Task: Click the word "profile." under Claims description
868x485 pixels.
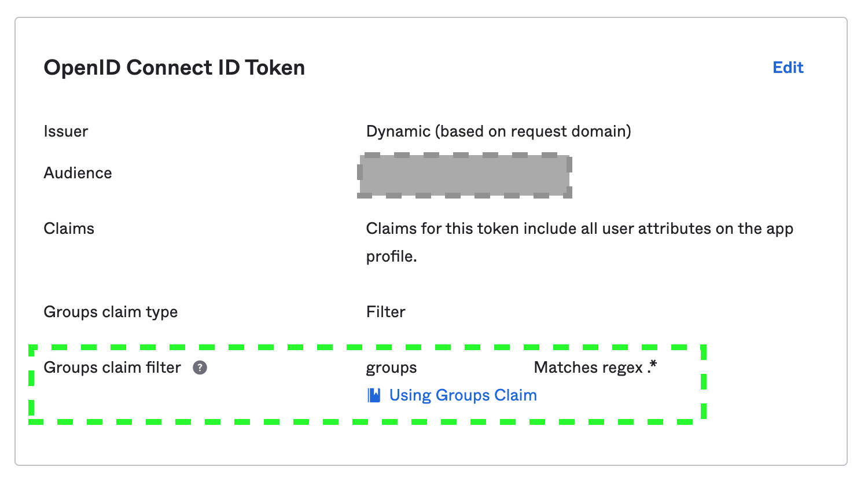Action: pos(391,256)
